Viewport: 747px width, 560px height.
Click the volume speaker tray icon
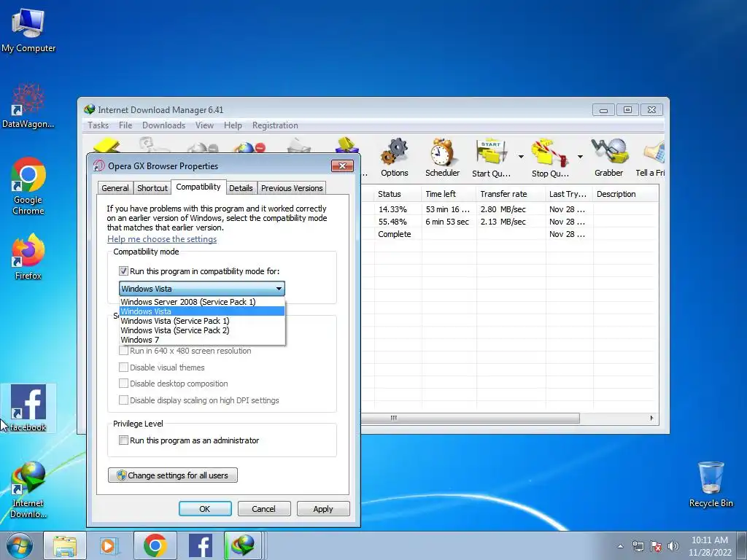tap(673, 546)
